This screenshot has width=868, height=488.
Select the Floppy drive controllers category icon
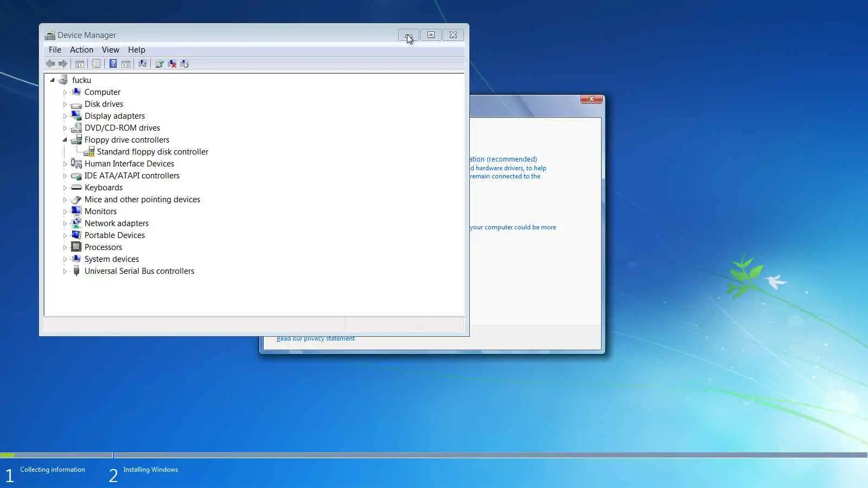[76, 140]
